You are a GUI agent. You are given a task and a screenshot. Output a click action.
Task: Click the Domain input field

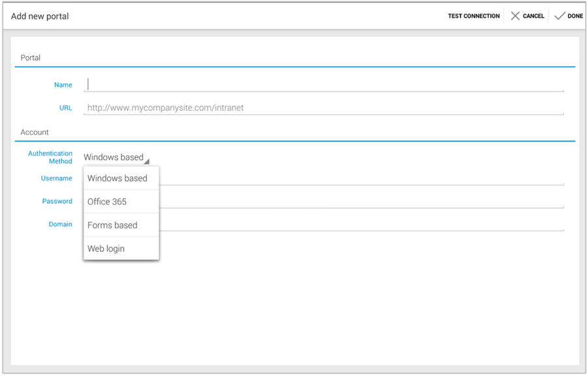pyautogui.click(x=327, y=224)
